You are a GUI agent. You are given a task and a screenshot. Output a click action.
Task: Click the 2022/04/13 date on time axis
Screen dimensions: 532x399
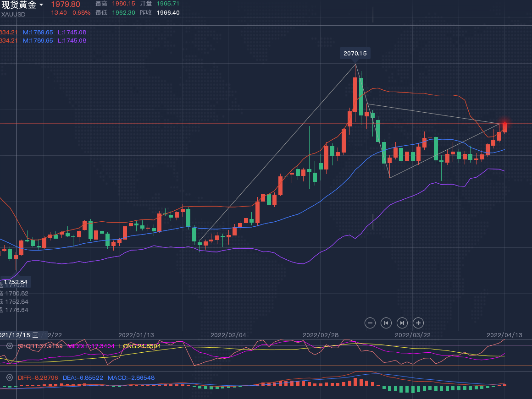pyautogui.click(x=504, y=335)
